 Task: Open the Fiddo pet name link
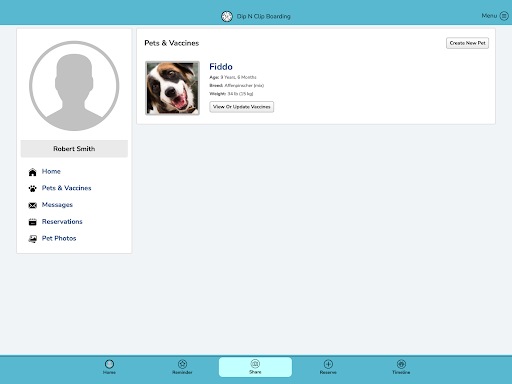(221, 67)
